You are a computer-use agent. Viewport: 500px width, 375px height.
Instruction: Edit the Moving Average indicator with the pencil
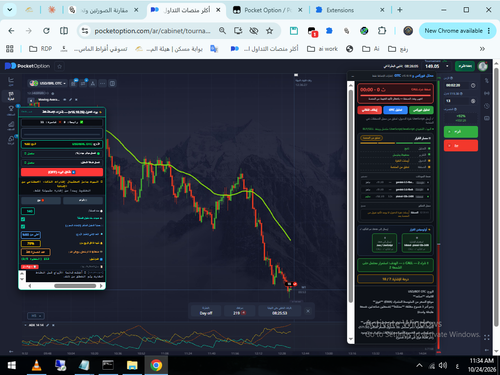[70, 100]
